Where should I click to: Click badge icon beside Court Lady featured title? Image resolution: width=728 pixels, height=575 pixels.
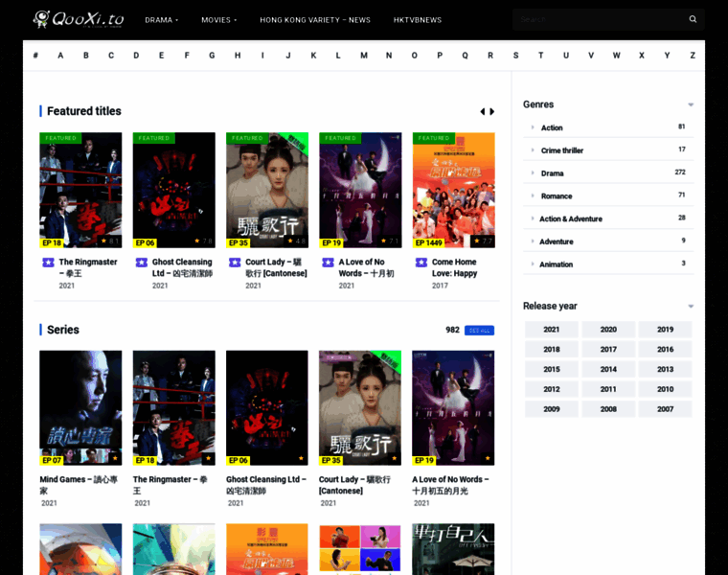(235, 263)
